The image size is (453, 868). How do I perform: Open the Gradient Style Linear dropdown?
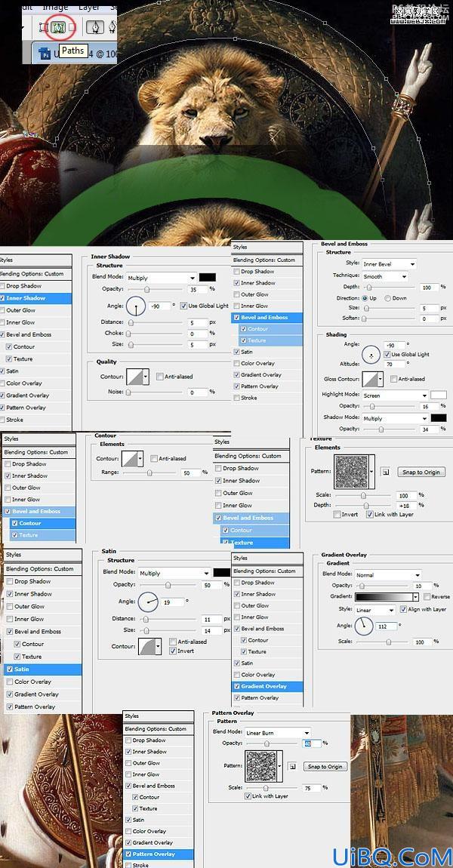[x=374, y=610]
